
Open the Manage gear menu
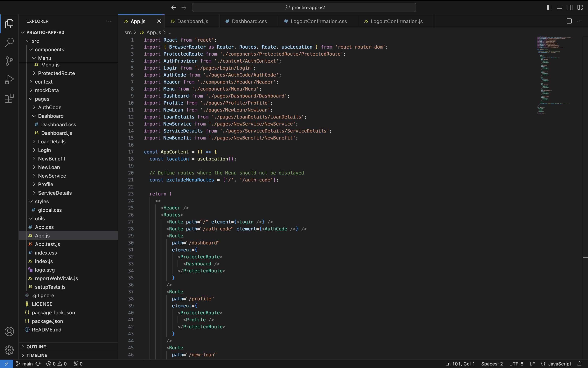(9, 350)
